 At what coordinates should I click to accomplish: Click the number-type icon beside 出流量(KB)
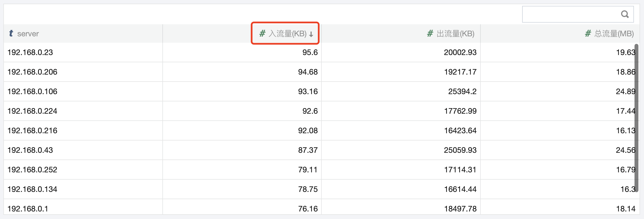click(430, 34)
